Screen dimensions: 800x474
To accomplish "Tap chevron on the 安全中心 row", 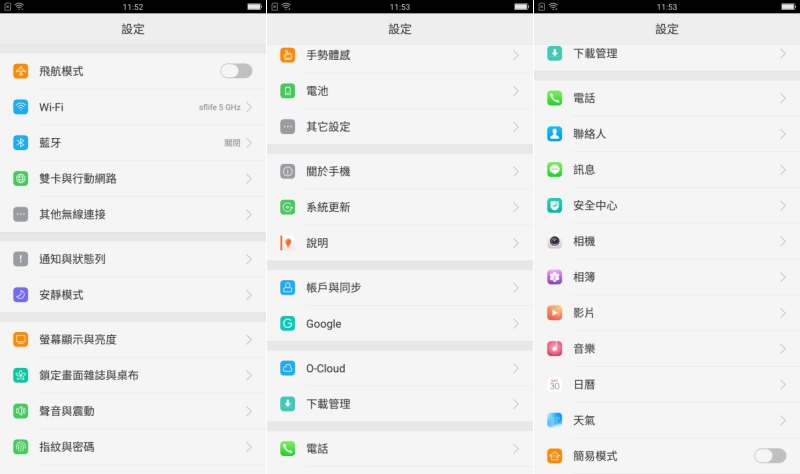I will click(x=783, y=206).
